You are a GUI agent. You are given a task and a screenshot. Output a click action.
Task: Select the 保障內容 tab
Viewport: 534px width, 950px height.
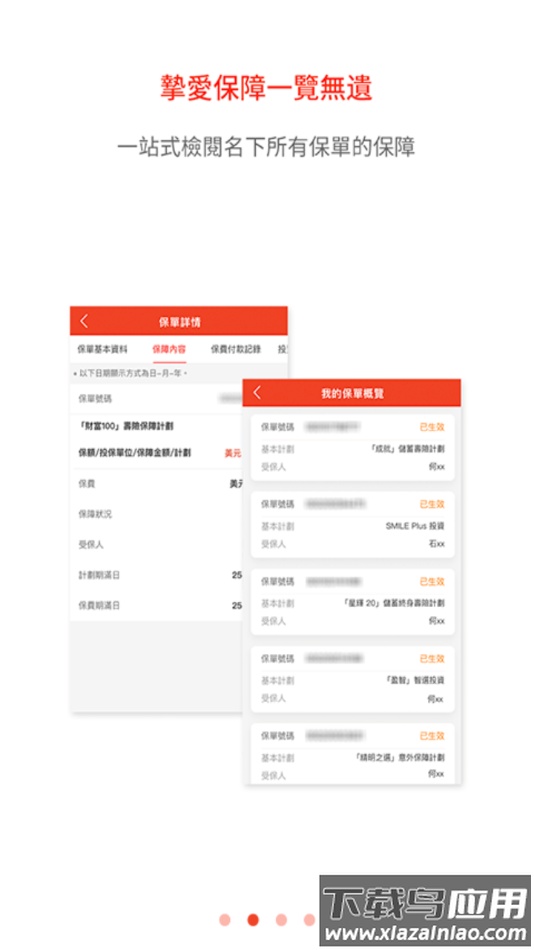tap(169, 349)
